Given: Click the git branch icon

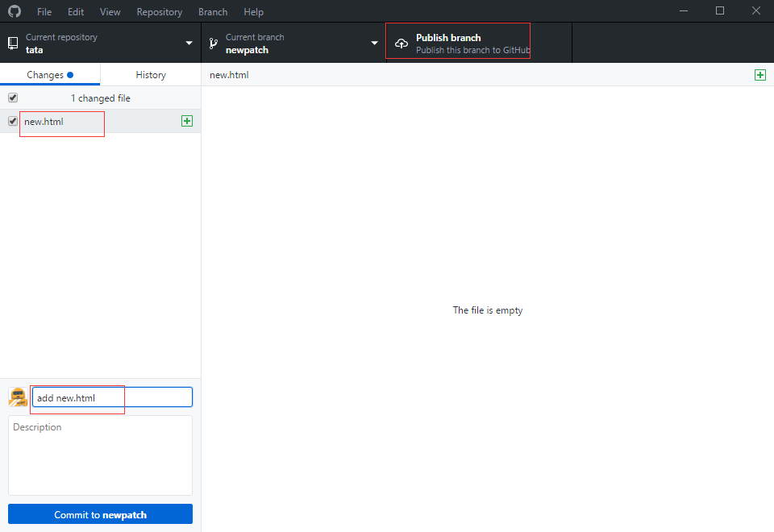Looking at the screenshot, I should click(213, 44).
